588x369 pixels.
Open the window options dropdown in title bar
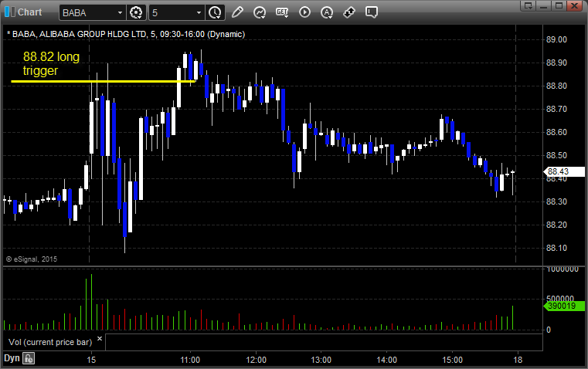(x=529, y=5)
